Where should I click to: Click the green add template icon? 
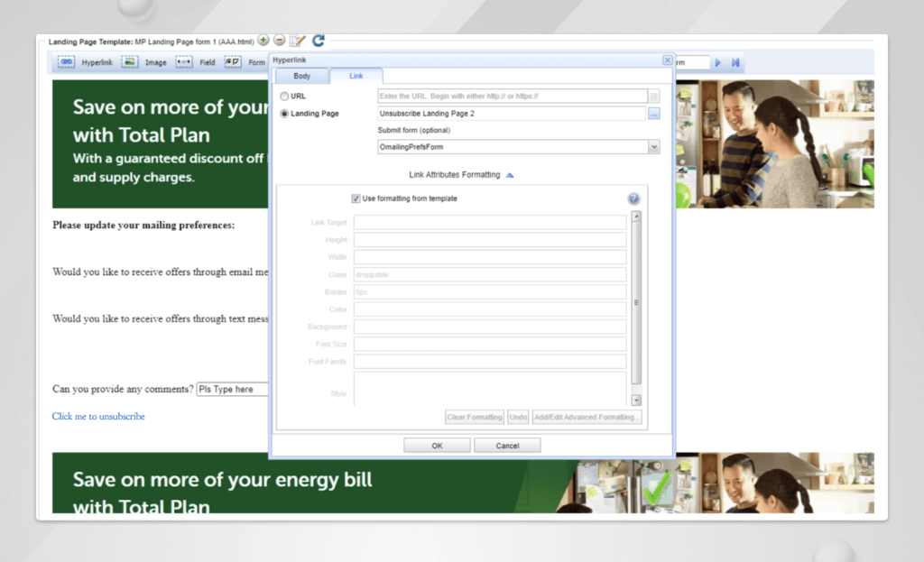263,41
